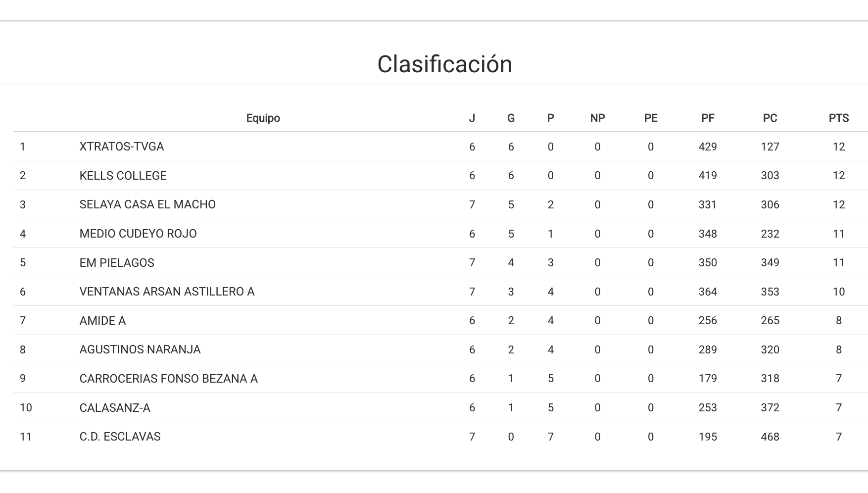This screenshot has height=493, width=868.
Task: Click the Clasificación heading
Action: point(444,64)
